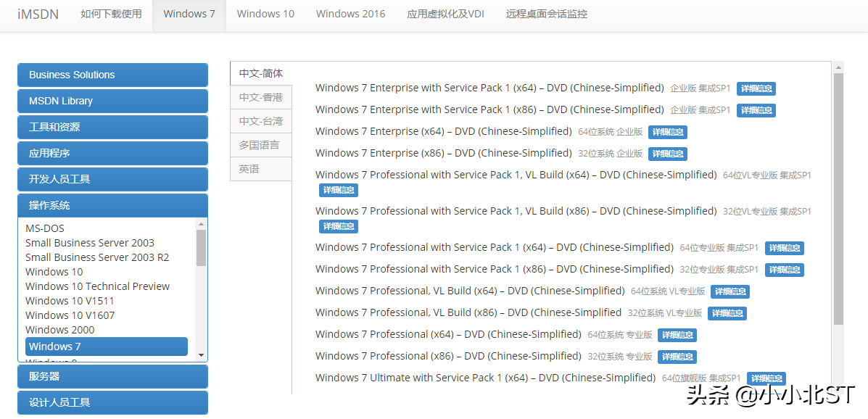Screen dimensions: 868x419
Task: Select the Business Solutions category
Action: (x=112, y=75)
